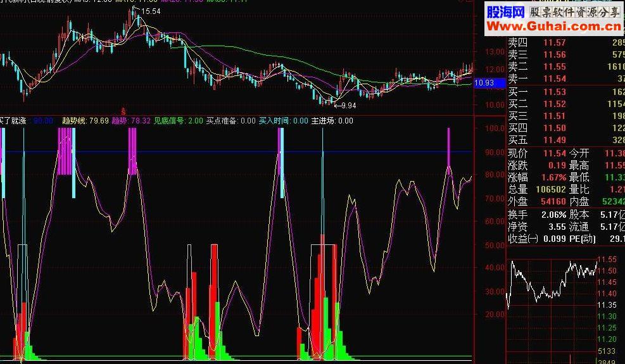This screenshot has width=625, height=364.
Task: Select the 买三 row price 11.51
Action: point(555,116)
